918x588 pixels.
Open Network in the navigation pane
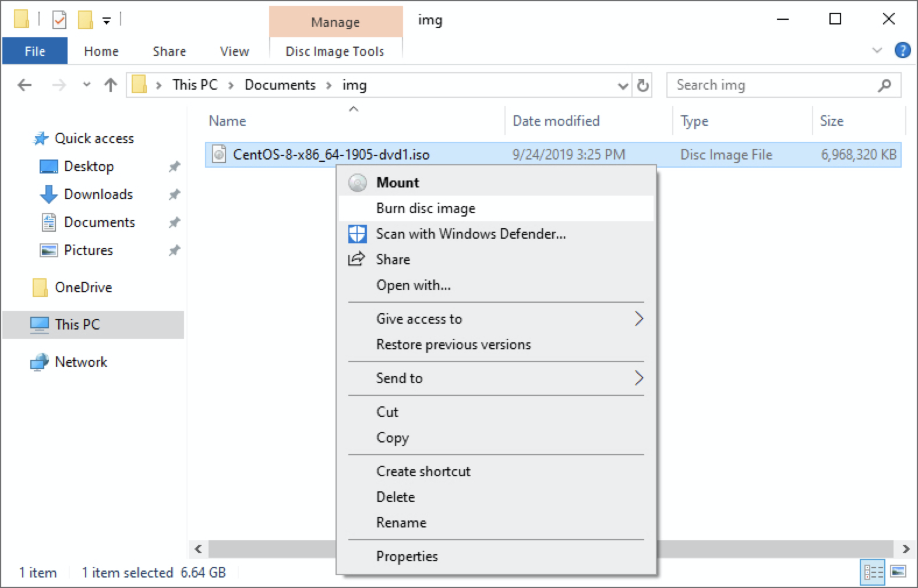81,362
